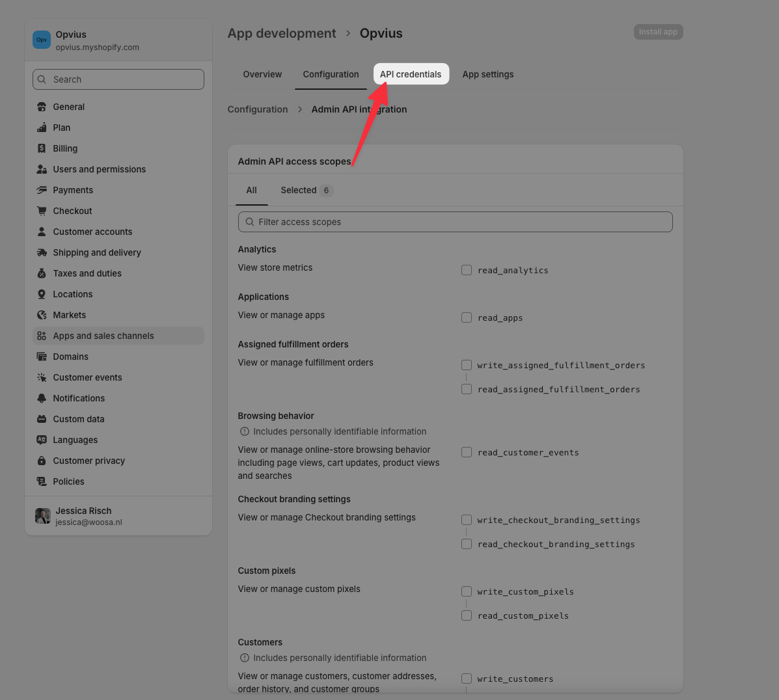Click the Markets globe icon
This screenshot has height=700, width=779.
42,316
